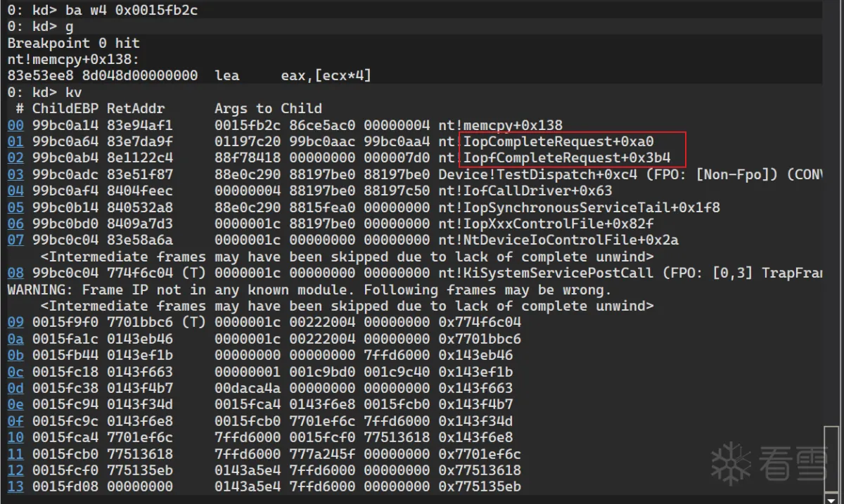Click frame 08 link for KiSystemServicePostCall
The width and height of the screenshot is (844, 504).
[15, 273]
